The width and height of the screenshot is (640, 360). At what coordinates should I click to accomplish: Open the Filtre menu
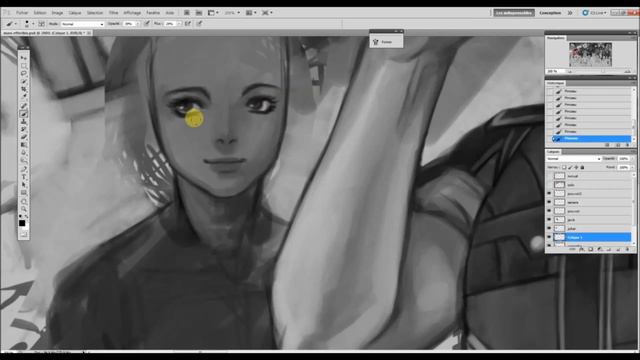pyautogui.click(x=113, y=13)
